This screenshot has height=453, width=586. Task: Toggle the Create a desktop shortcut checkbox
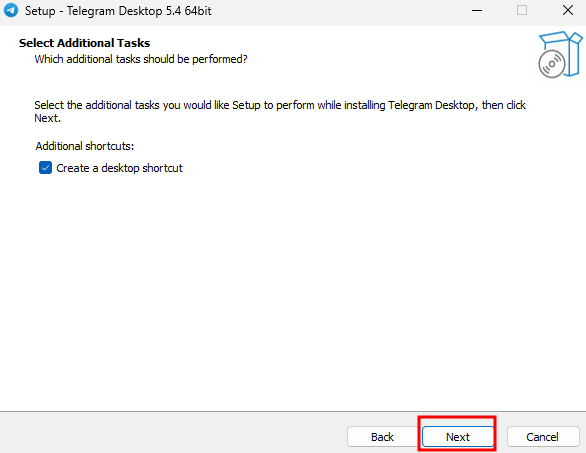(45, 168)
